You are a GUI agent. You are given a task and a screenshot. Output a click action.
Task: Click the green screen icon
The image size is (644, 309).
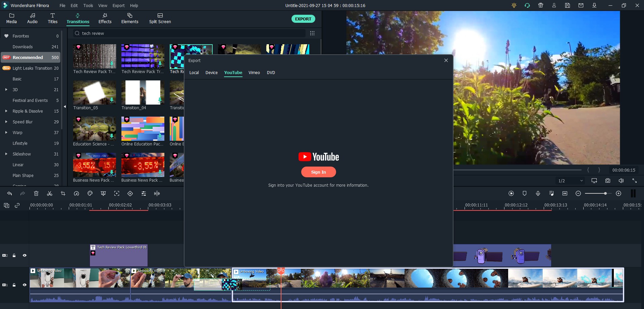(x=103, y=193)
